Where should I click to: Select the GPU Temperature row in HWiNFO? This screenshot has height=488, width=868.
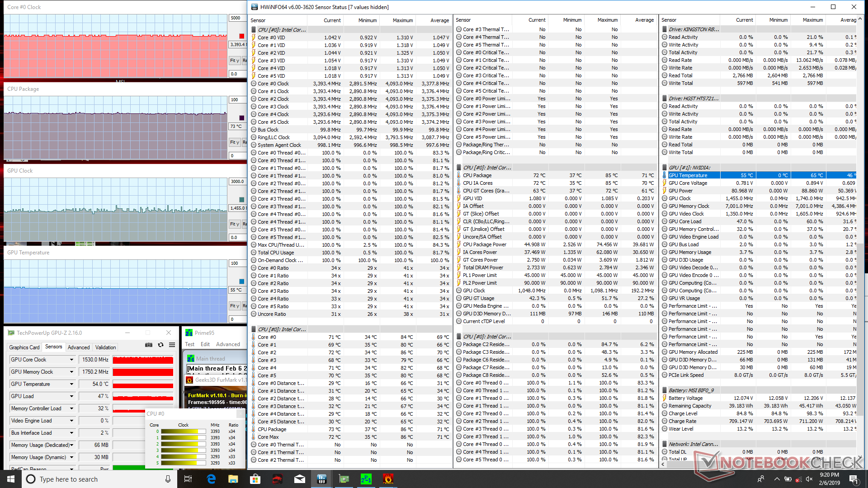pyautogui.click(x=688, y=175)
